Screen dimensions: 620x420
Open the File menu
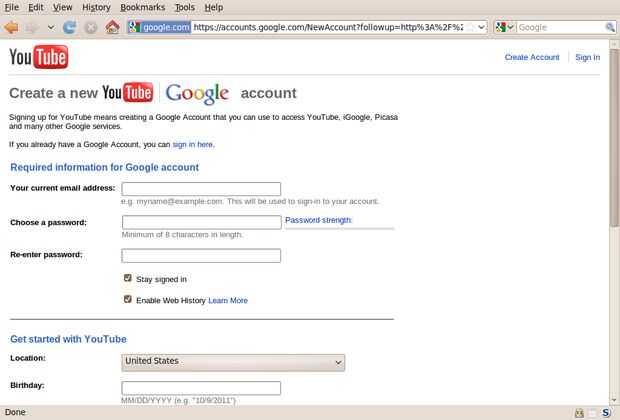[x=11, y=7]
